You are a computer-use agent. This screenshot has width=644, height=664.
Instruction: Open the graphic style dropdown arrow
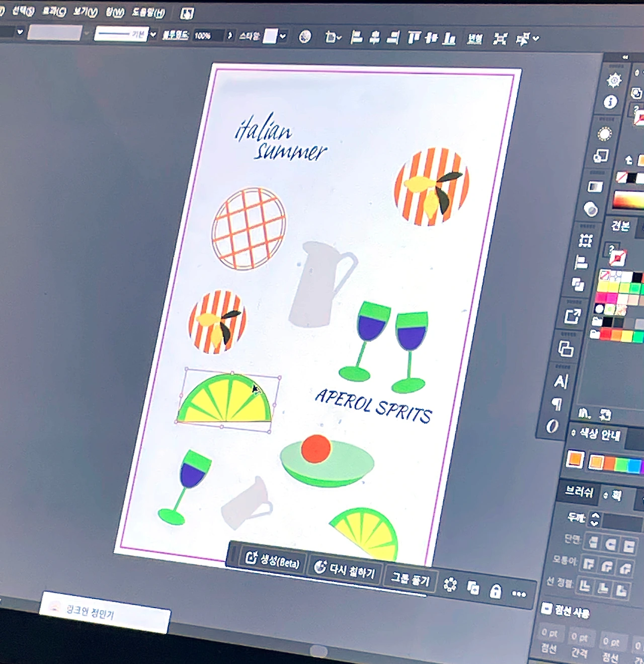[283, 36]
